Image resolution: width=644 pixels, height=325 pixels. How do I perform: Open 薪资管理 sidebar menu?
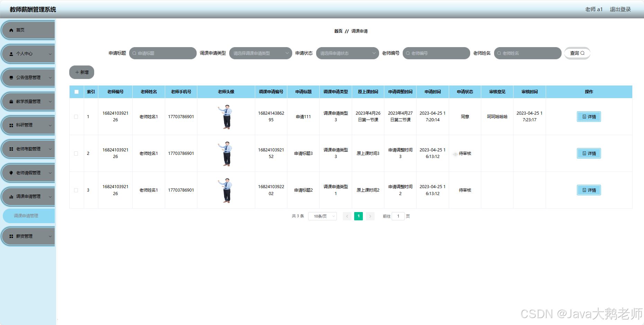click(x=28, y=236)
